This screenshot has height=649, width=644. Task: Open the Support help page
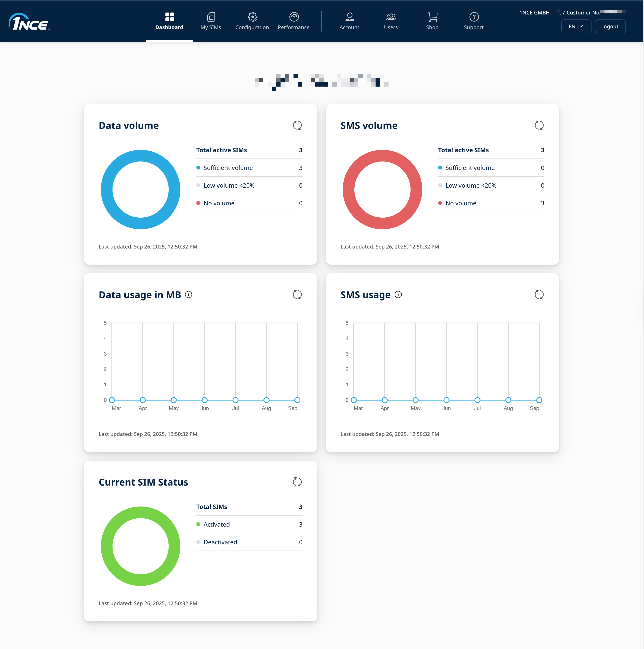(x=474, y=21)
